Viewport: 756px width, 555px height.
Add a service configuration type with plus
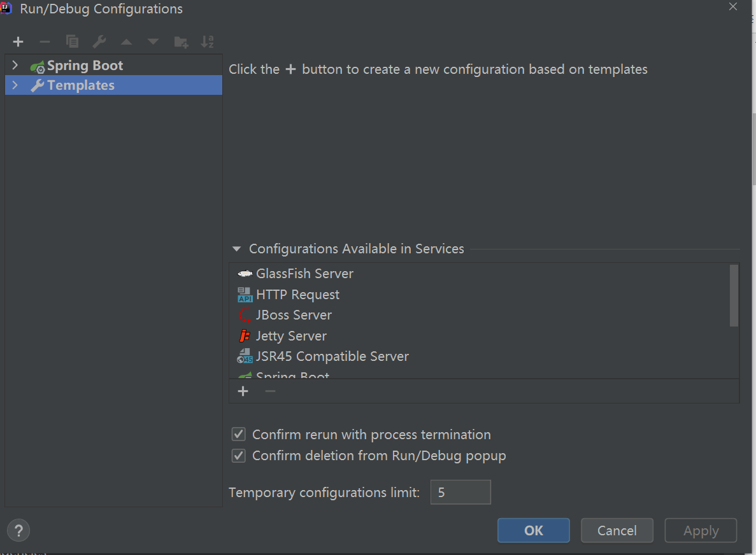tap(243, 391)
